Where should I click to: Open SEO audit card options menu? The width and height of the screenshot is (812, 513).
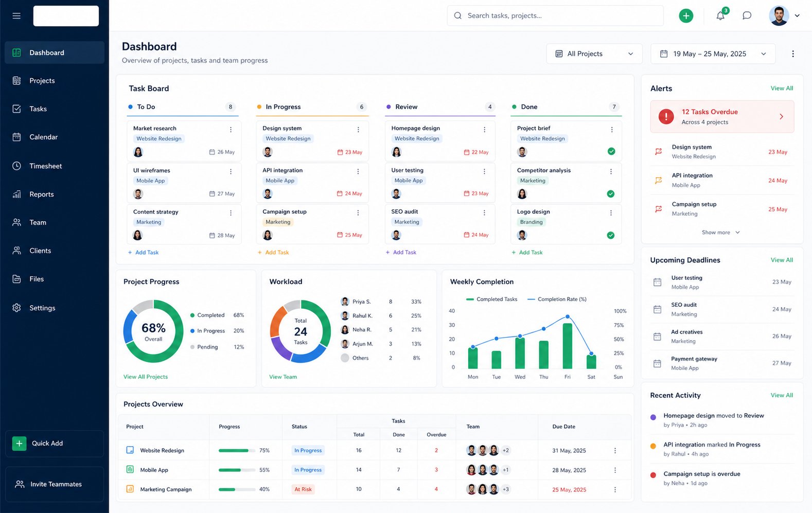[x=484, y=213]
